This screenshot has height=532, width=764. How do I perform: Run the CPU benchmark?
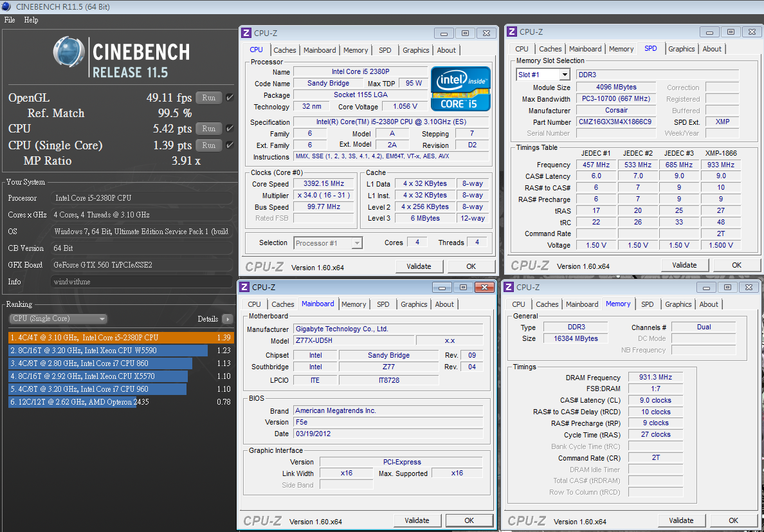tap(208, 129)
